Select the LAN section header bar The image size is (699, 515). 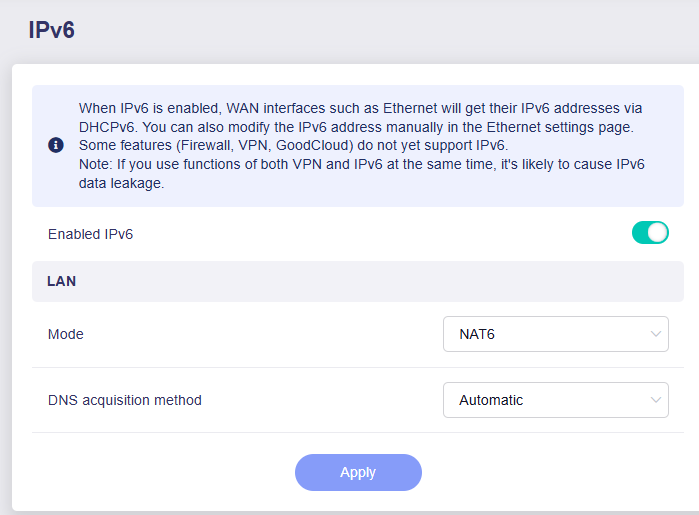pos(358,281)
